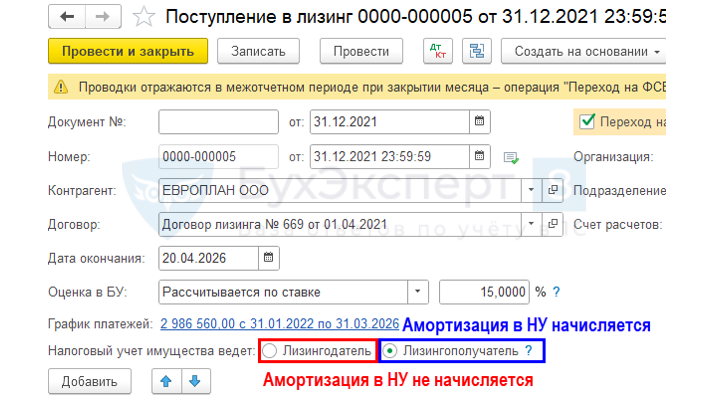Click the posted-document status icon

[x=511, y=157]
